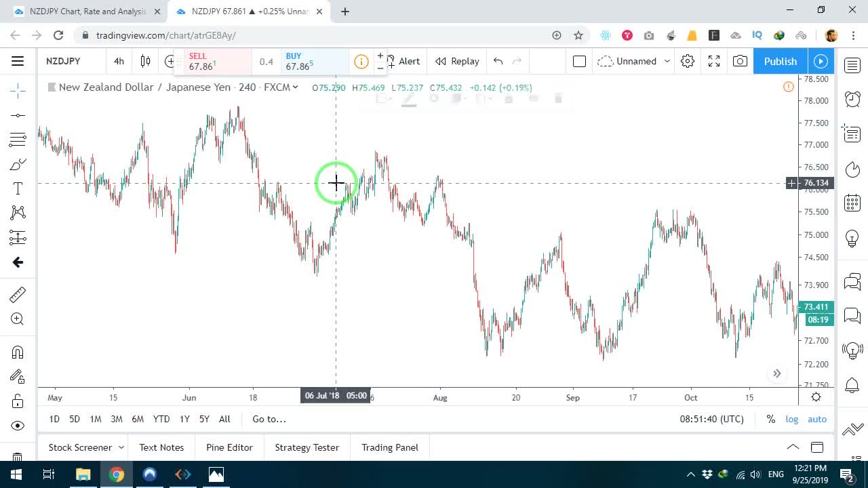
Task: Open the candlestick chart style dropdown
Action: pyautogui.click(x=145, y=61)
